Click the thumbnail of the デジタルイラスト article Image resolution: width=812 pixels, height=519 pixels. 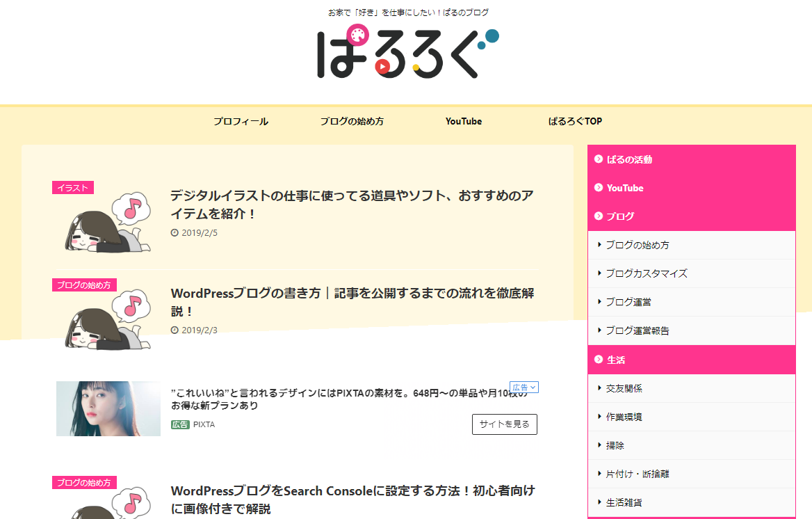pyautogui.click(x=108, y=222)
